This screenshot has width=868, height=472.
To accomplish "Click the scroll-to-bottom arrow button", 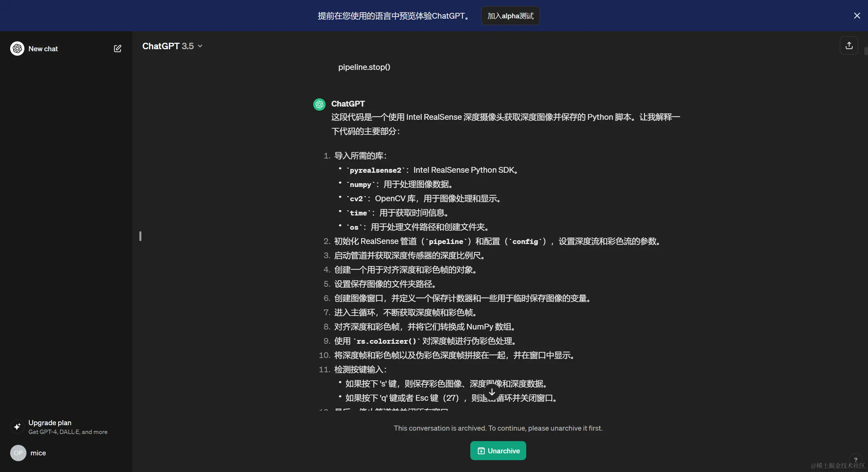I will [x=492, y=392].
